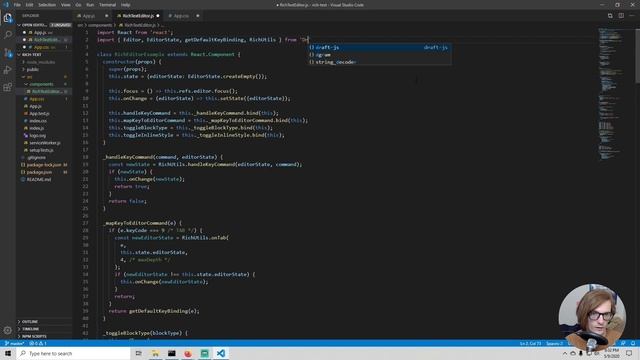Expand the node_modules folder

[x=44, y=62]
